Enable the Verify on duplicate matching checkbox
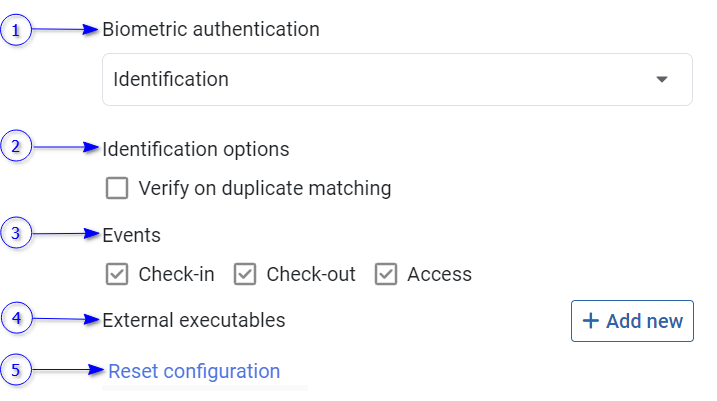The image size is (717, 401). 117,188
